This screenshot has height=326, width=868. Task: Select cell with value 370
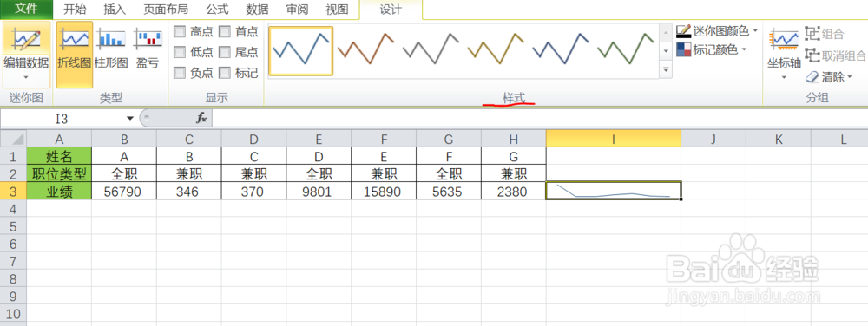(254, 192)
